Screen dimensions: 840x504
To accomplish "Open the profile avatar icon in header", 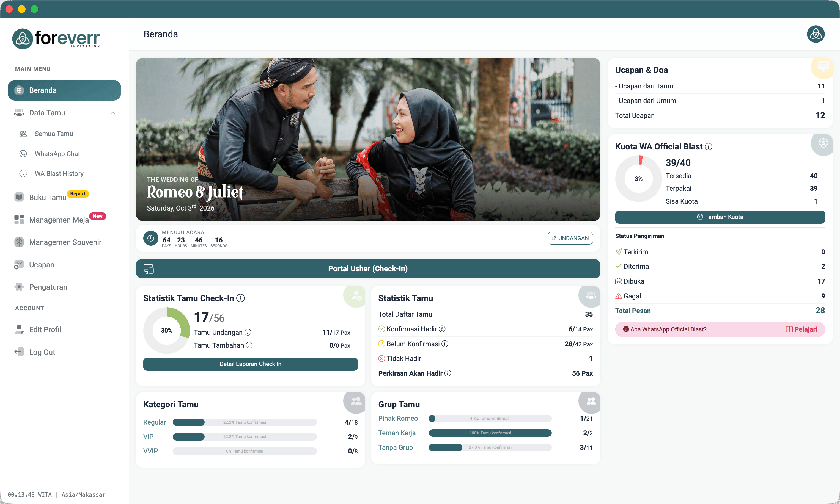I will (816, 34).
